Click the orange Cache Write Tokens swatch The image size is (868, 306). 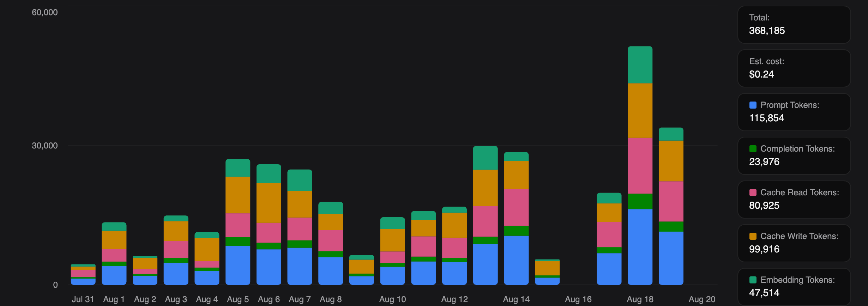pyautogui.click(x=753, y=236)
